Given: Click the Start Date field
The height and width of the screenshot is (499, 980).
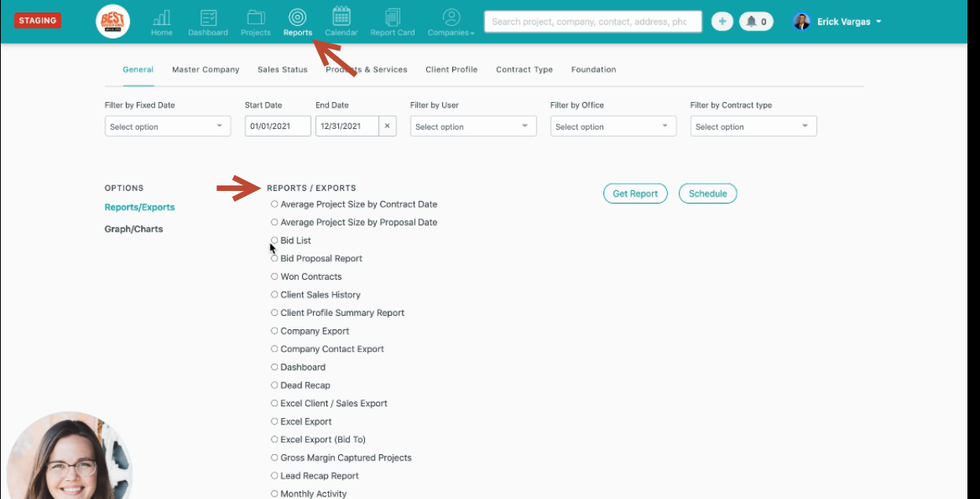Looking at the screenshot, I should [278, 126].
